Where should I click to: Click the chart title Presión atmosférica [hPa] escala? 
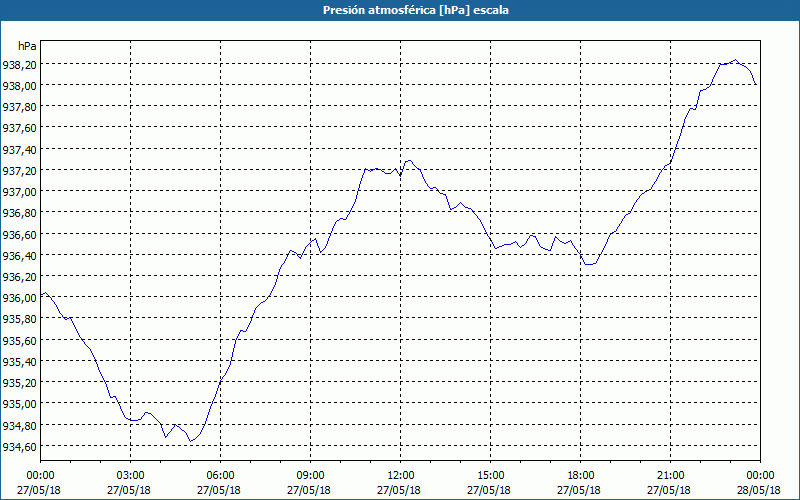click(x=415, y=10)
